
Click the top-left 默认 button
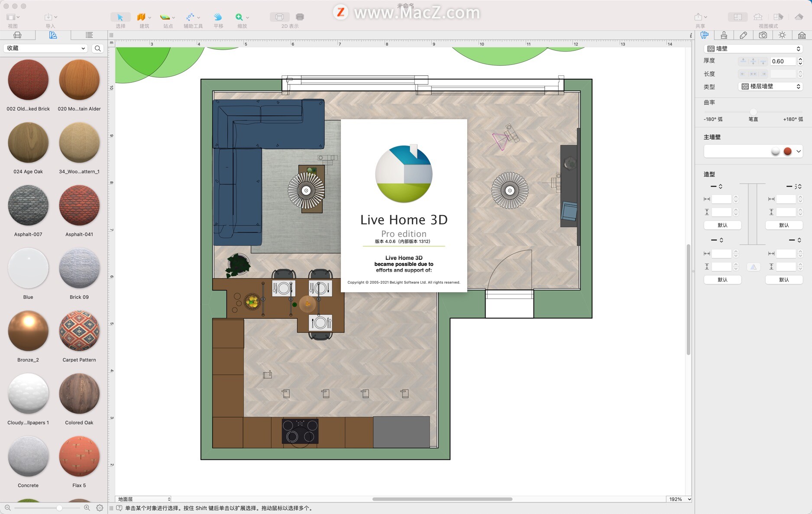pos(722,225)
